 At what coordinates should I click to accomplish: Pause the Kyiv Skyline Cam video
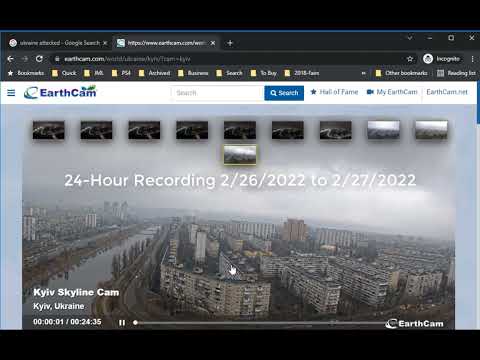(x=122, y=323)
